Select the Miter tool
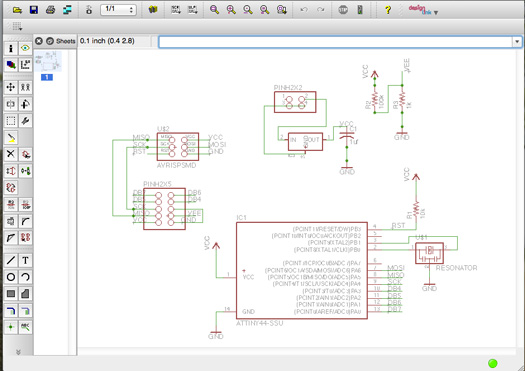Image resolution: width=525 pixels, height=371 pixels. (25, 221)
